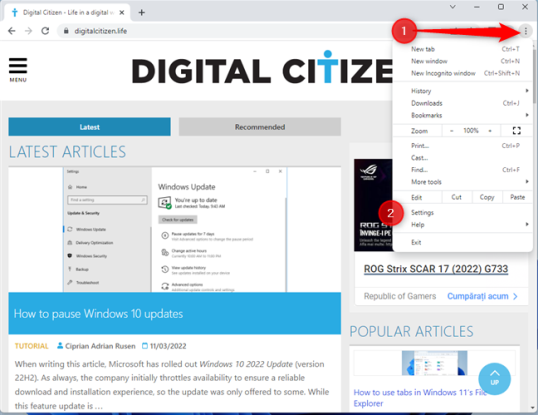This screenshot has width=538, height=415.
Task: Open tab search chevron in title bar
Action: (x=453, y=7)
